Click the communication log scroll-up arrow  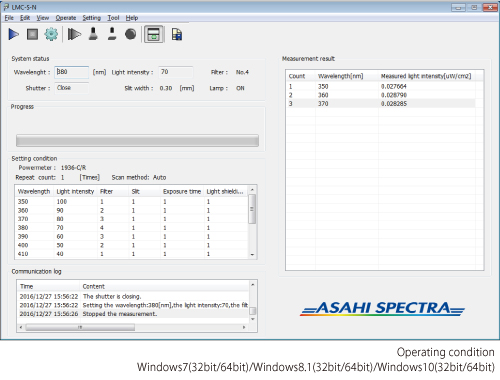[x=253, y=285]
